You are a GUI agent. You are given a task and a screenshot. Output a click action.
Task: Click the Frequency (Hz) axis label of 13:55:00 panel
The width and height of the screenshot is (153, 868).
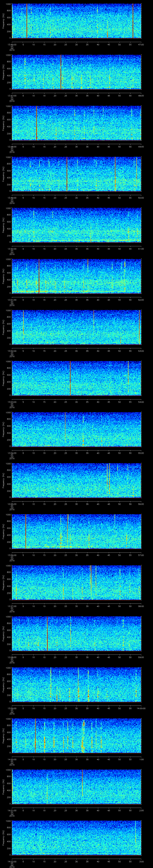point(3,480)
